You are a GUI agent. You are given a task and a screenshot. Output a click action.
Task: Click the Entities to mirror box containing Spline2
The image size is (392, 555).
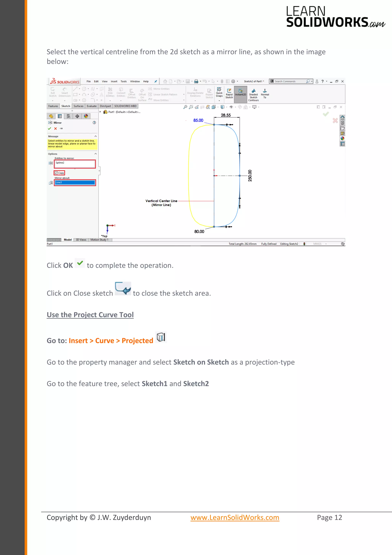click(75, 164)
